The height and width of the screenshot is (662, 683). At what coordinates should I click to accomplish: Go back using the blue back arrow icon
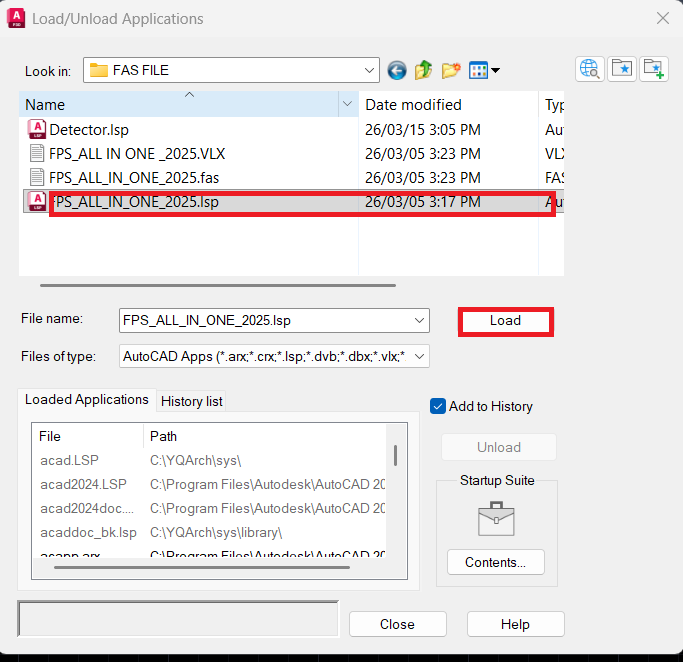[396, 70]
